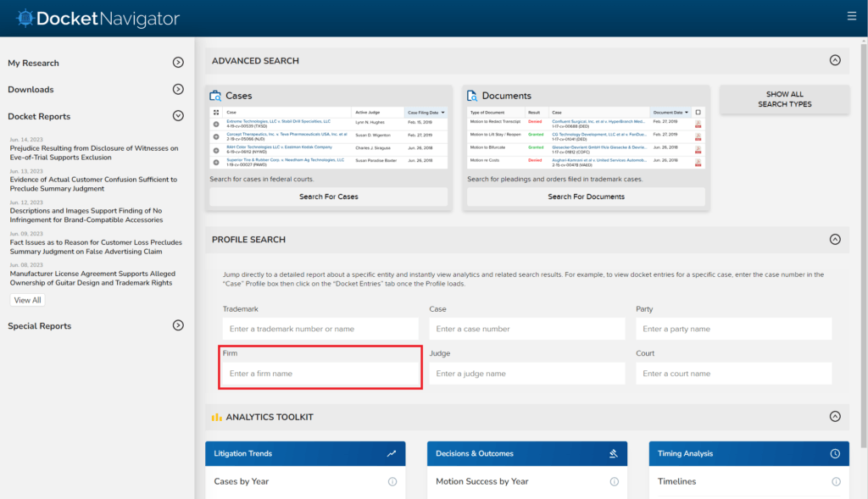
Task: Focus the Case number input field
Action: tap(527, 329)
